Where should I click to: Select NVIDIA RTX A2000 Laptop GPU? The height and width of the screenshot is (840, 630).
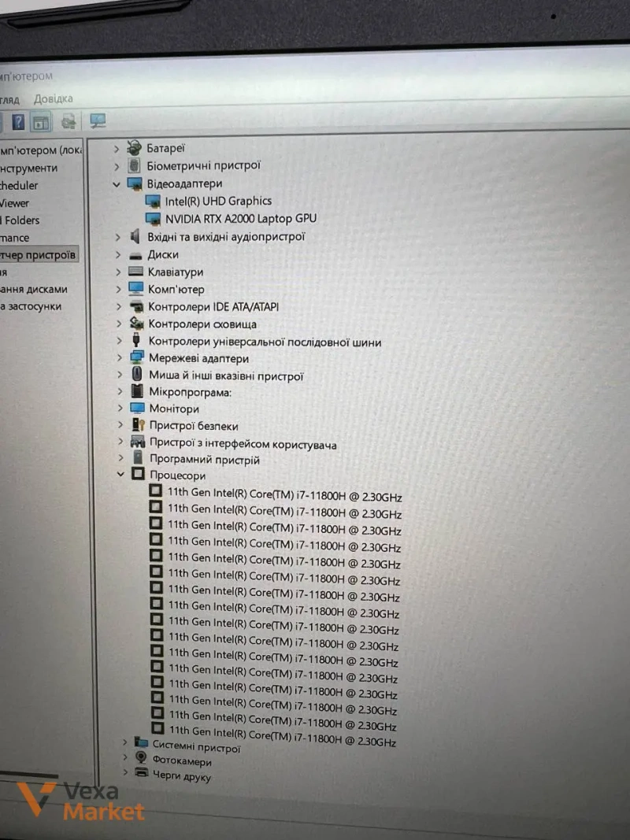pyautogui.click(x=240, y=219)
